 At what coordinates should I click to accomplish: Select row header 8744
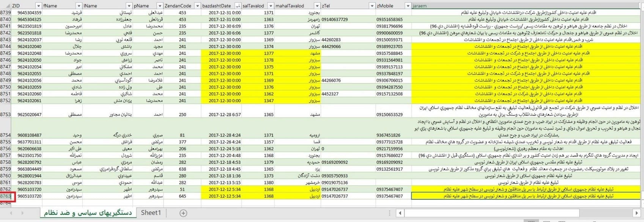pos(5,46)
